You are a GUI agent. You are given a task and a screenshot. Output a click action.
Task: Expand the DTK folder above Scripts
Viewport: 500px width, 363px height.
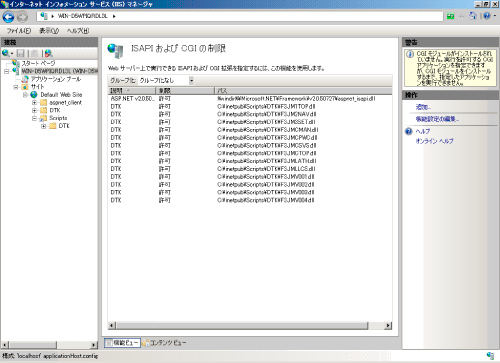[x=34, y=110]
